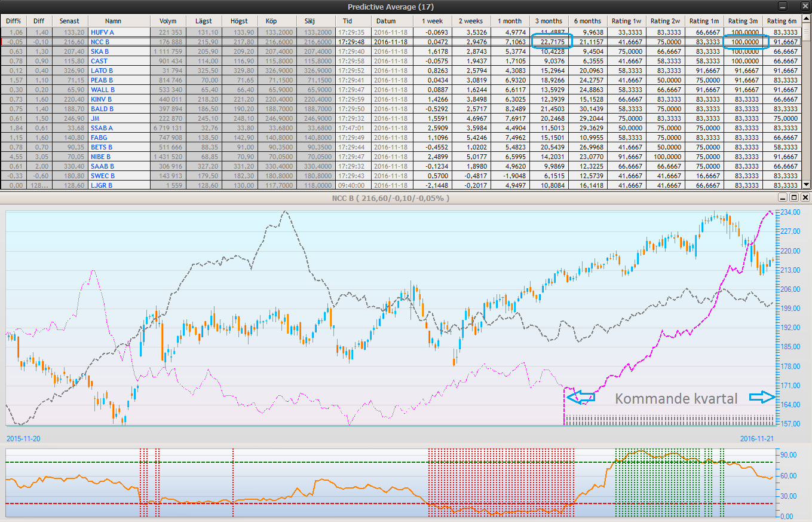The image size is (812, 522).
Task: Click volume value 1 431 520
Action: tap(167, 157)
